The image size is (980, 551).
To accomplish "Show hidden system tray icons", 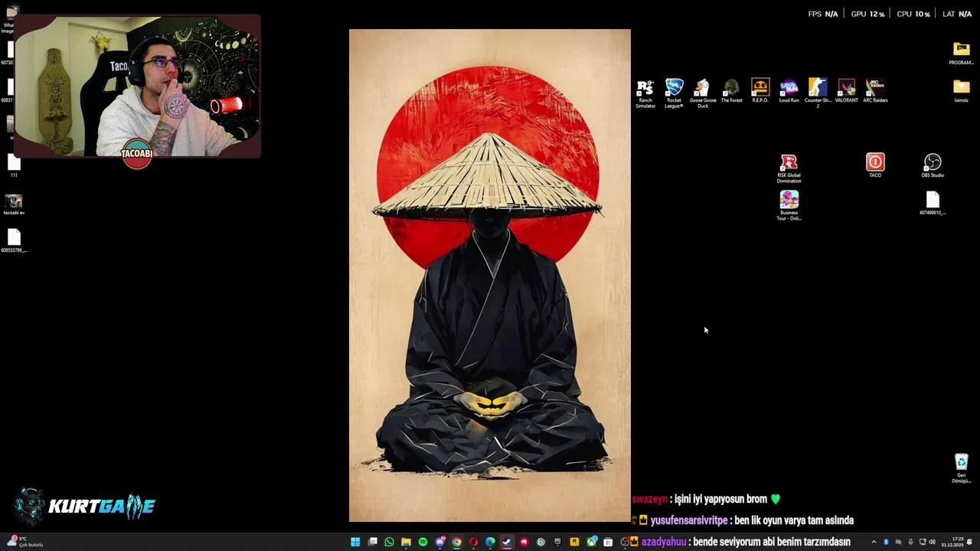I will pos(874,542).
